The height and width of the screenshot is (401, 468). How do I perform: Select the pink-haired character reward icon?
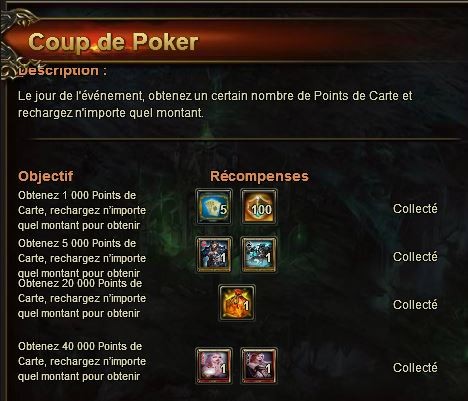tap(214, 366)
